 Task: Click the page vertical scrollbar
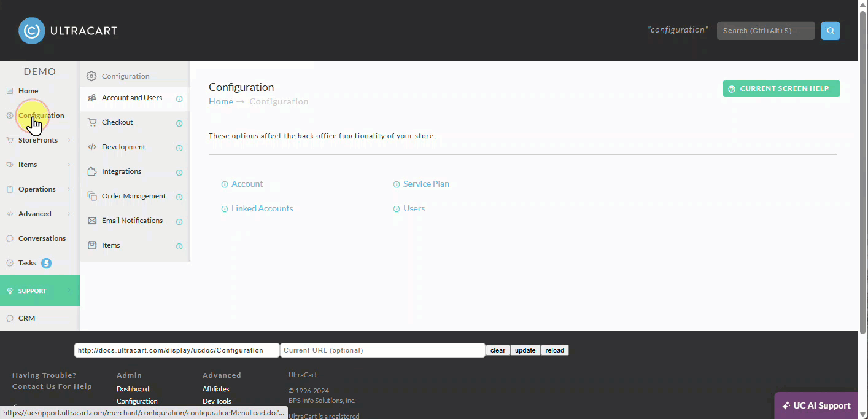click(863, 172)
